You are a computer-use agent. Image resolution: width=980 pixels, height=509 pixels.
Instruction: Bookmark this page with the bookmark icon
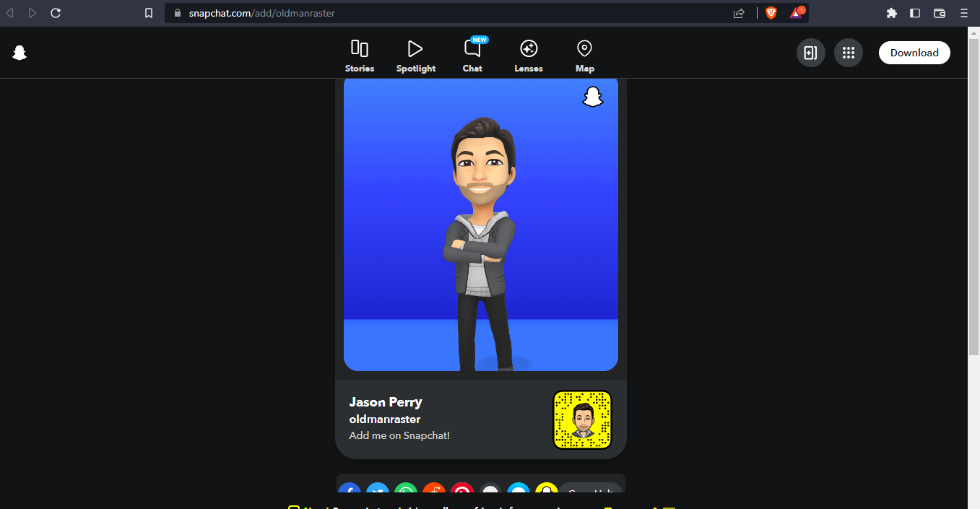[x=149, y=13]
